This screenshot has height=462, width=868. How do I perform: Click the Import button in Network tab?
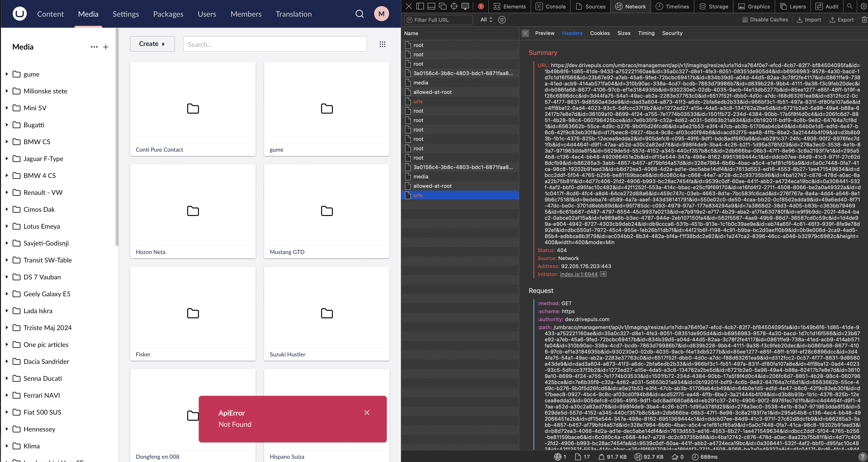(809, 19)
